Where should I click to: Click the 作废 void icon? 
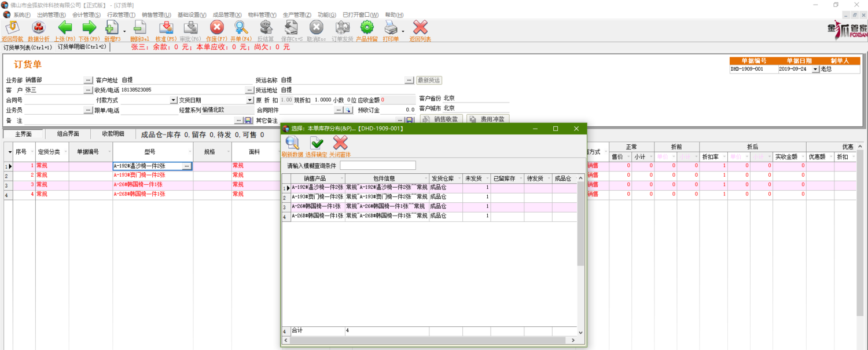(216, 31)
